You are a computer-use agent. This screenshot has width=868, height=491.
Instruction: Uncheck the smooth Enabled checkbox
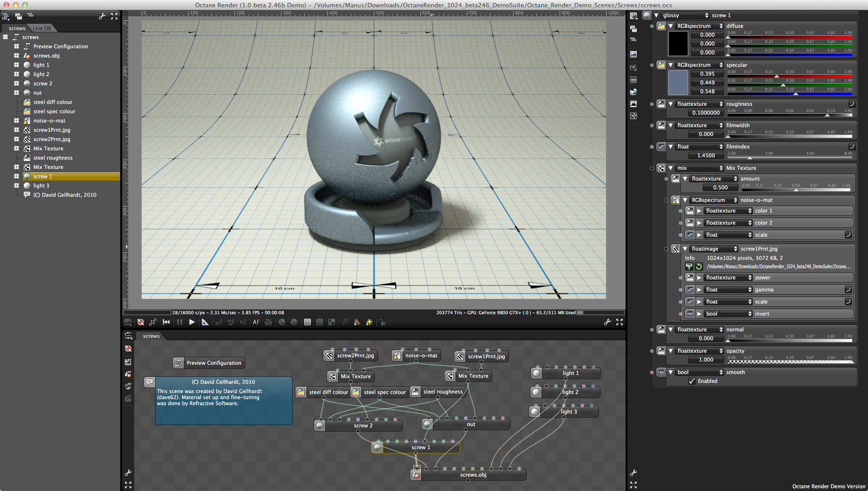pyautogui.click(x=692, y=381)
